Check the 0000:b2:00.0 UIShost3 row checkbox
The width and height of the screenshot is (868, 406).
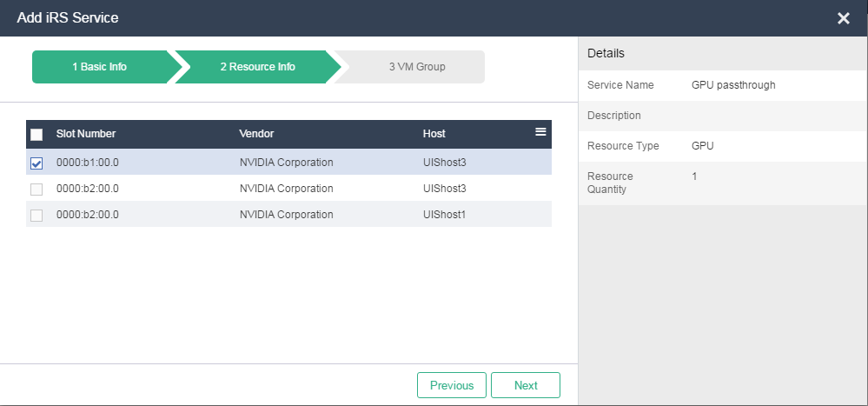[36, 189]
